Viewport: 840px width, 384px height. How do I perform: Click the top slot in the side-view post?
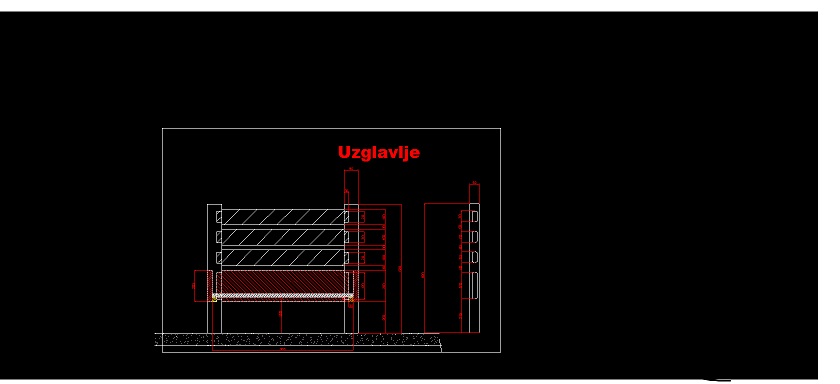pos(474,216)
